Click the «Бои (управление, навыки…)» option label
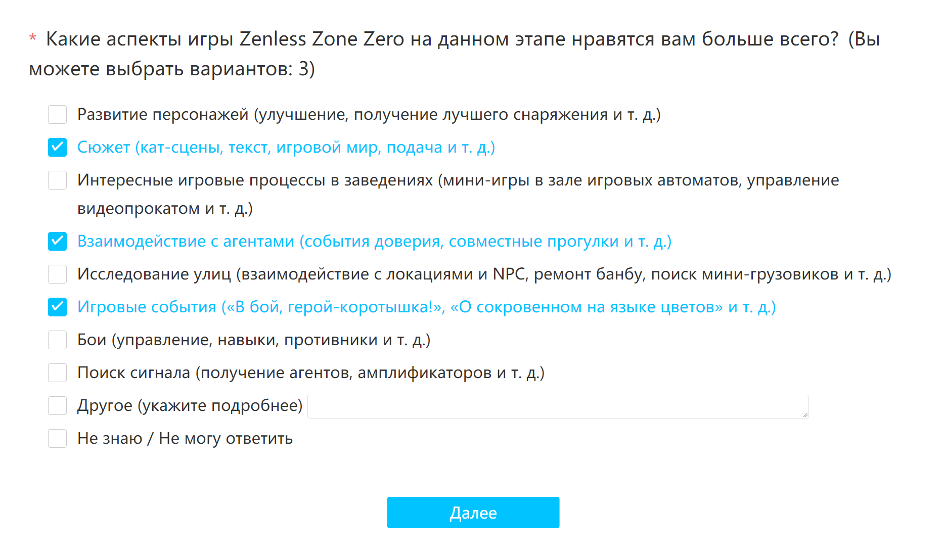The width and height of the screenshot is (944, 560). (254, 340)
